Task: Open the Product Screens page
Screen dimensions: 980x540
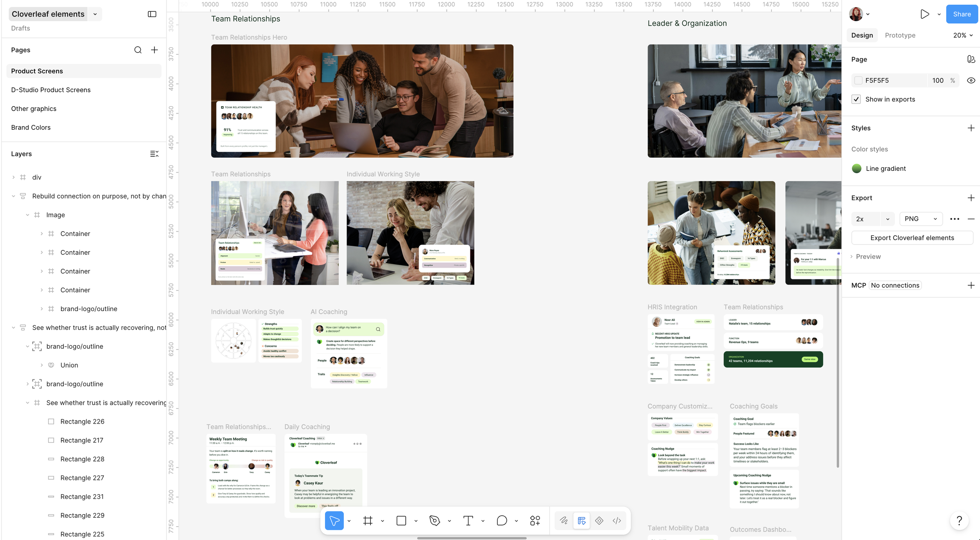Action: [84, 71]
